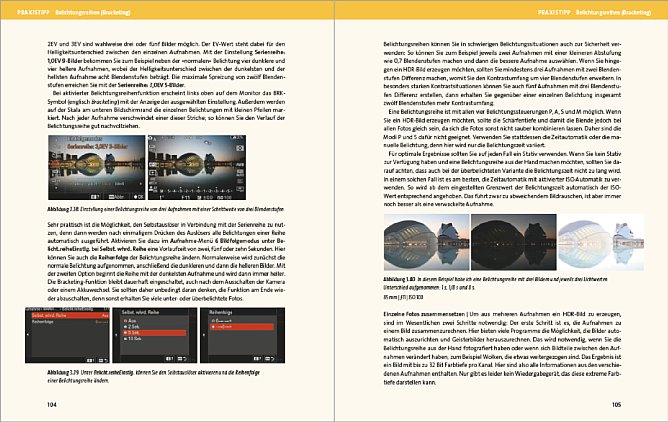Click the back icon in the 5 Sek. menu screenshot
Screen dimensions: 668x422
tap(182, 359)
